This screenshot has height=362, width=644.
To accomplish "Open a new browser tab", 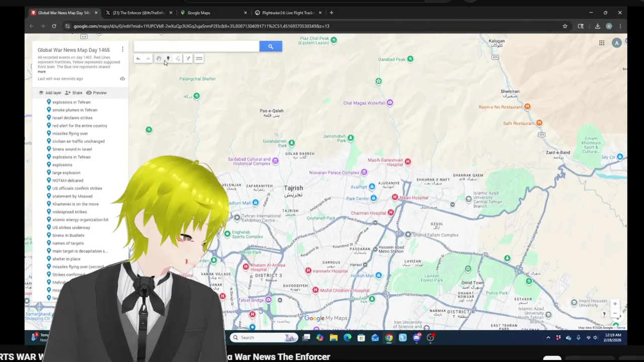I will [332, 13].
